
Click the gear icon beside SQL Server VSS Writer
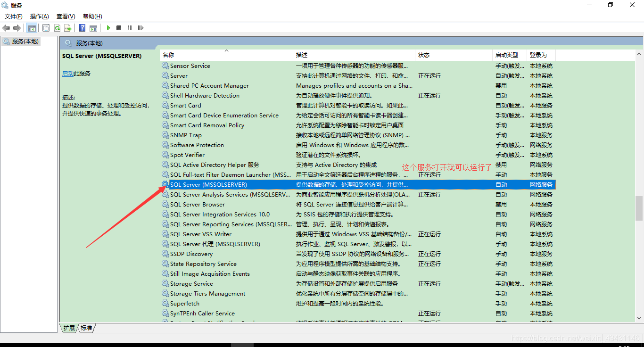pyautogui.click(x=165, y=234)
